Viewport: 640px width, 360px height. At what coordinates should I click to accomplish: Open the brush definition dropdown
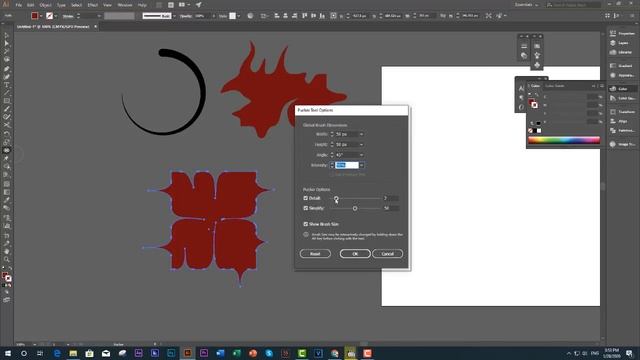(174, 16)
